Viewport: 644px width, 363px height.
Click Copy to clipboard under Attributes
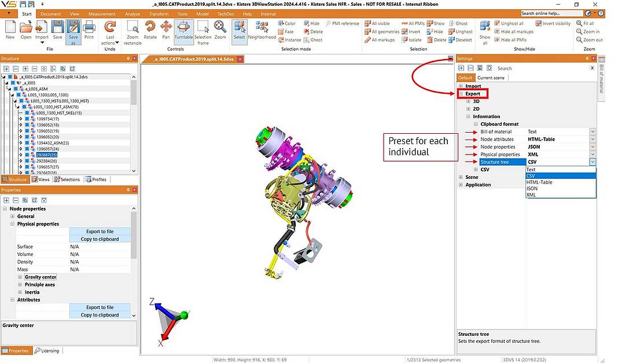(x=100, y=315)
